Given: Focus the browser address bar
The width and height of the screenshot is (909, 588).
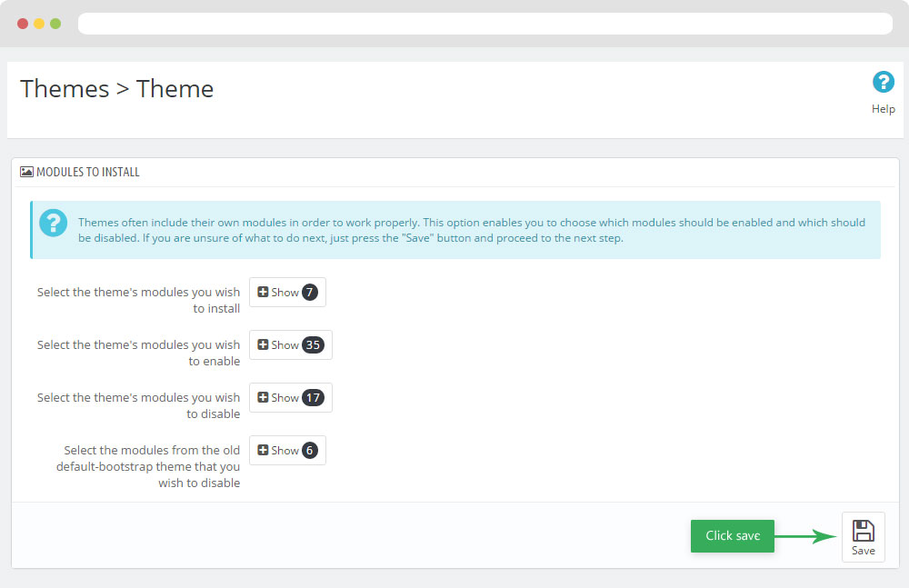Looking at the screenshot, I should pyautogui.click(x=484, y=24).
